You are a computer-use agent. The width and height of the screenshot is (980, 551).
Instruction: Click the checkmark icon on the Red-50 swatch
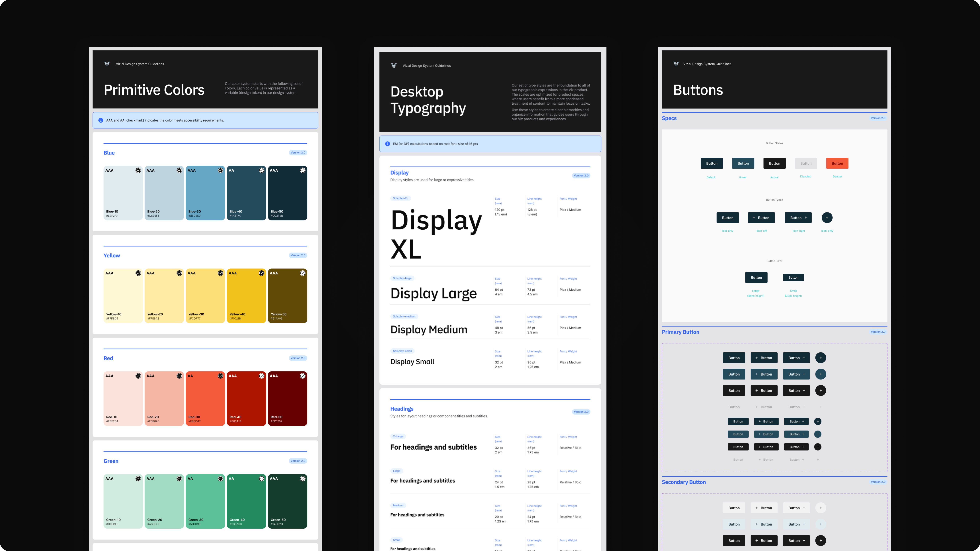302,376
